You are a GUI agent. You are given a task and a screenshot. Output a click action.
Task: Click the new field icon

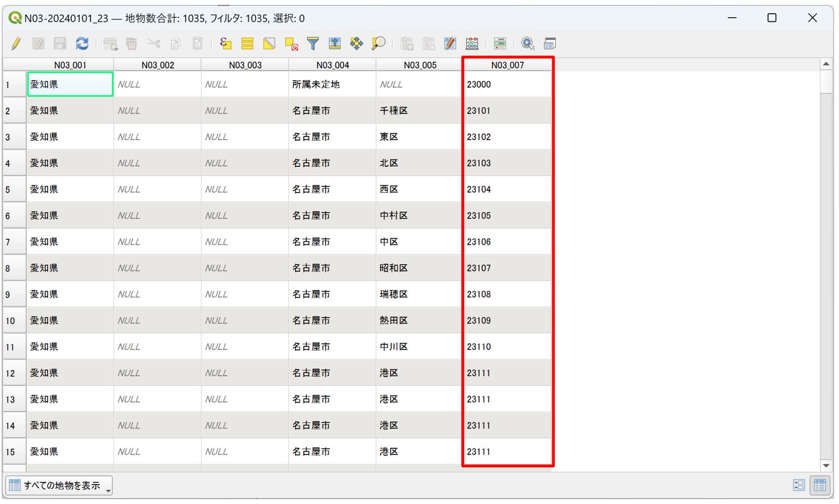[407, 44]
